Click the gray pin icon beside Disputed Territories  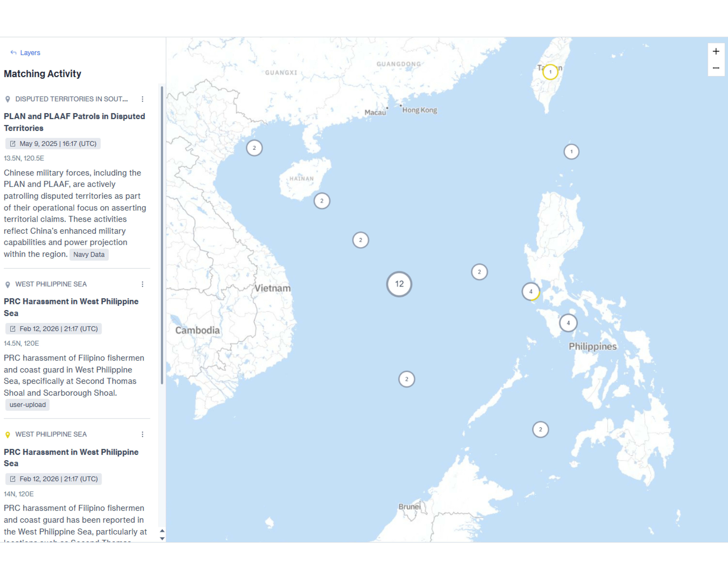pyautogui.click(x=8, y=99)
